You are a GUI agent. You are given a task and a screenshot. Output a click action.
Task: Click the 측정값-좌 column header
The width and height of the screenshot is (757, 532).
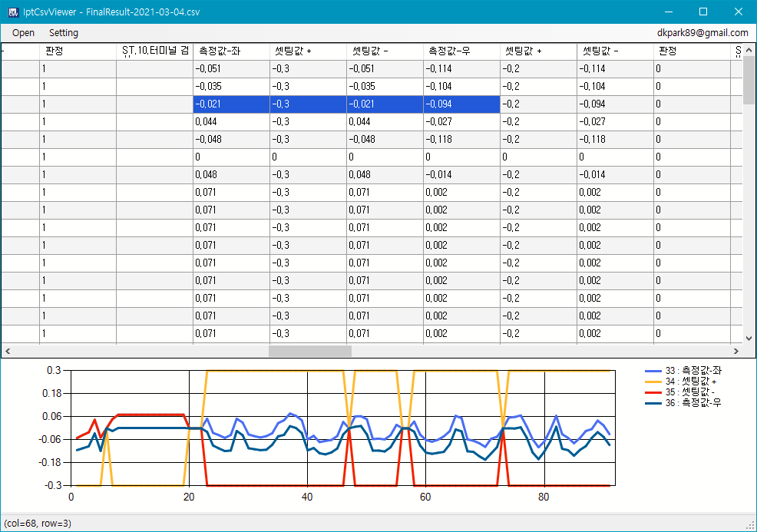(231, 51)
